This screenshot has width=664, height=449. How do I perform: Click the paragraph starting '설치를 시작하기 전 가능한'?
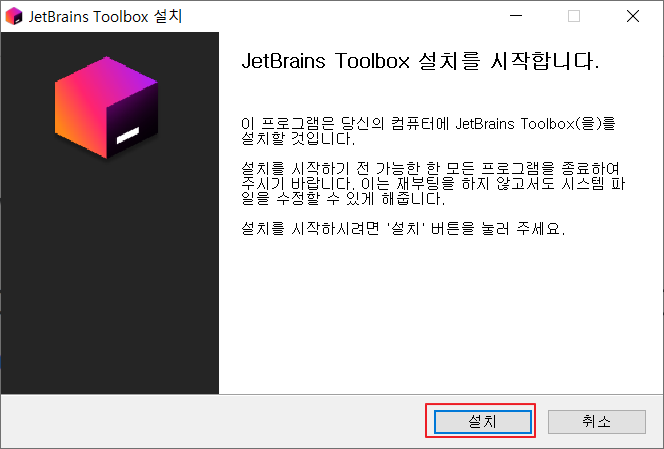click(433, 183)
